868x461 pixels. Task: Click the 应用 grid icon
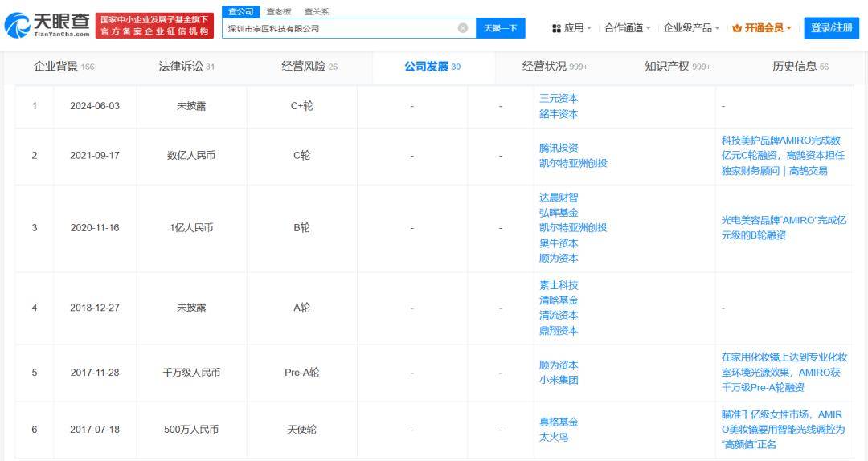tap(556, 27)
